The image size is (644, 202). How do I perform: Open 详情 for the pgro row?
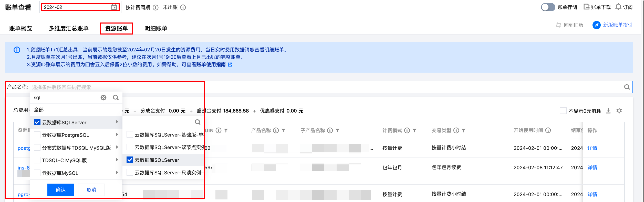pos(592,194)
